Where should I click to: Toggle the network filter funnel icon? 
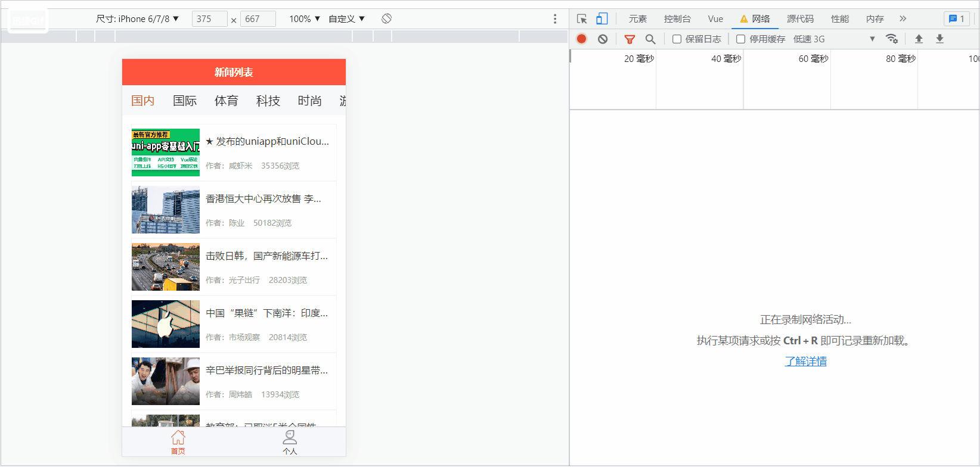tap(629, 39)
